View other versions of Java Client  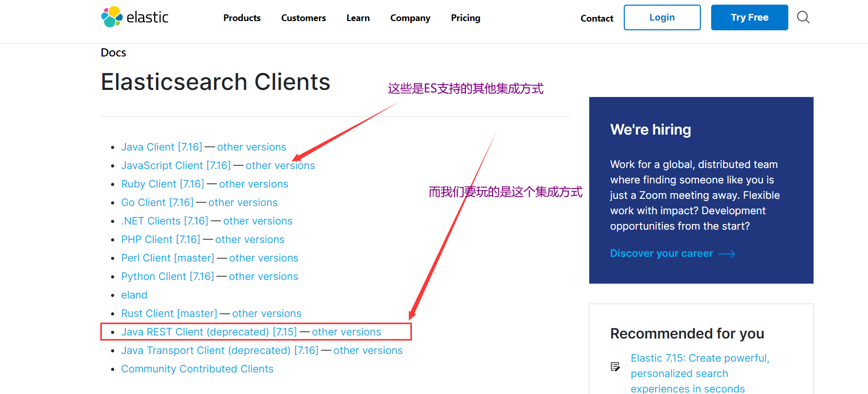pos(251,147)
